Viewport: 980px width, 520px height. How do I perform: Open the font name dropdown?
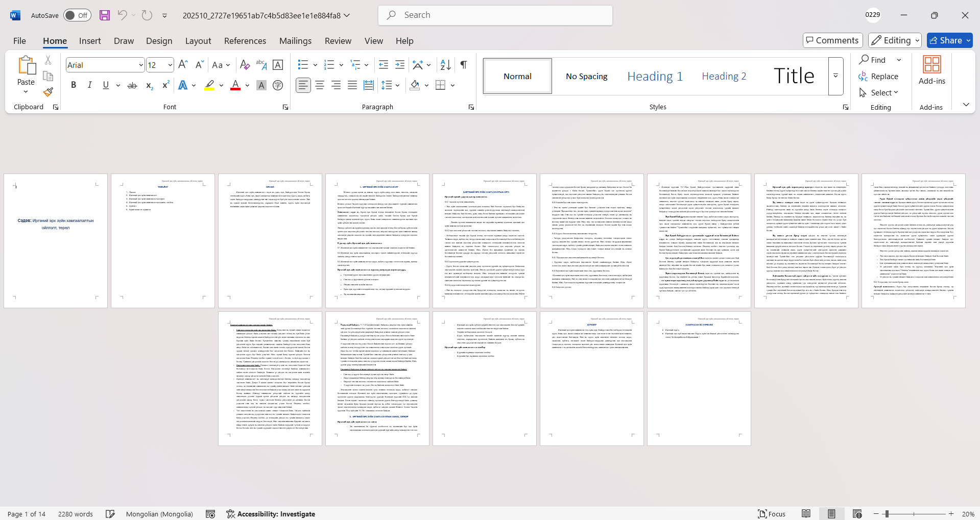(x=141, y=65)
